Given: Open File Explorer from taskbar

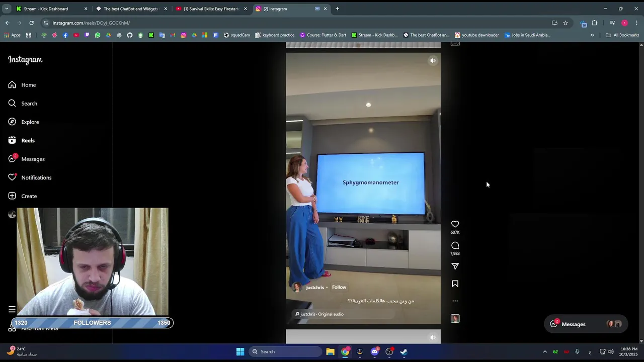Looking at the screenshot, I should tap(330, 351).
